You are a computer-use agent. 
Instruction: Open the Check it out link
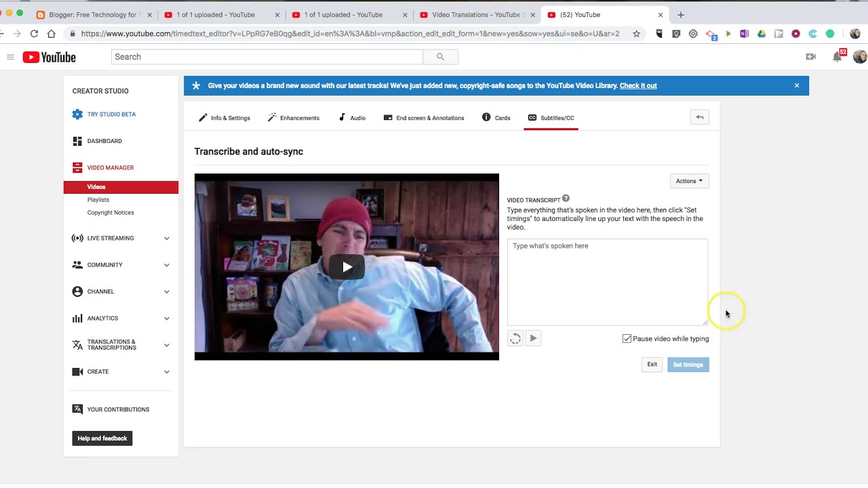(x=637, y=85)
